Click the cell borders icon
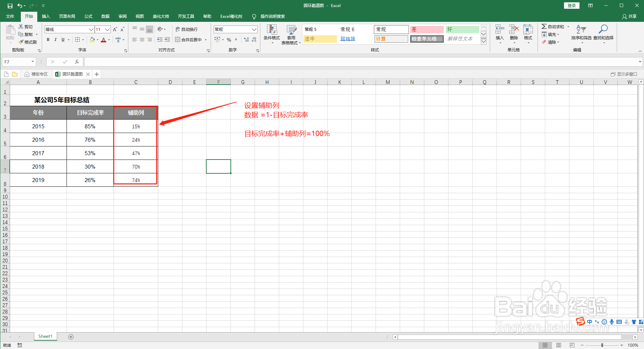Screen dimensions: 644x349 coord(78,40)
